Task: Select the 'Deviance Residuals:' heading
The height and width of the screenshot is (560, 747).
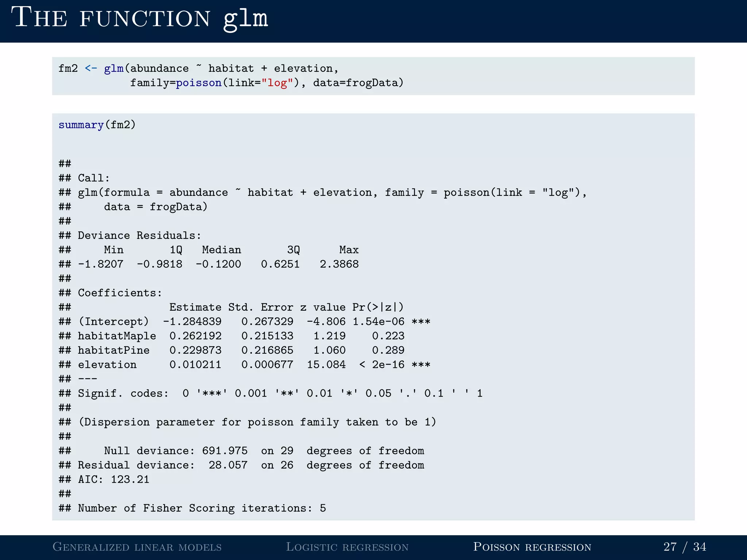Action: coord(140,236)
